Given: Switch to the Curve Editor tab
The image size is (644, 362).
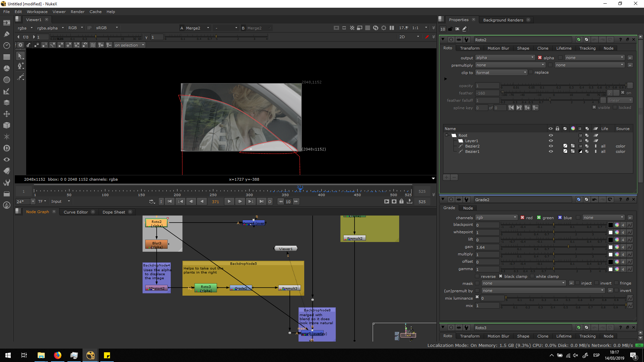Looking at the screenshot, I should (76, 212).
